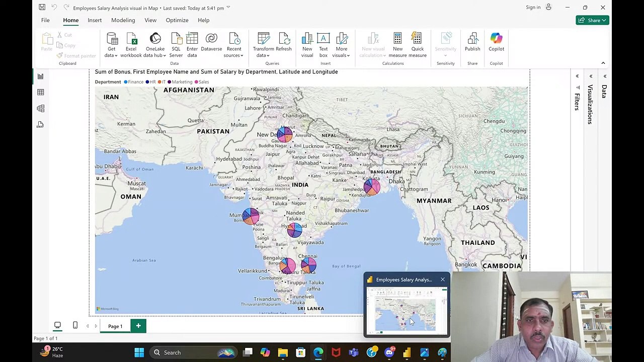Open Microsoft Teams from the taskbar
The image size is (644, 362).
click(x=354, y=352)
